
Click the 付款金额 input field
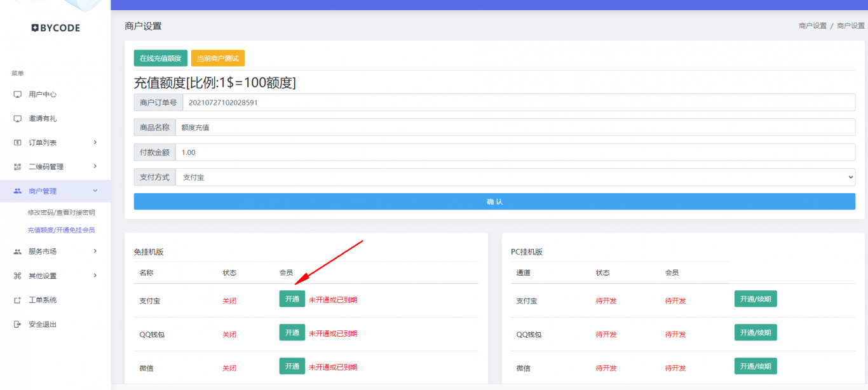click(515, 152)
